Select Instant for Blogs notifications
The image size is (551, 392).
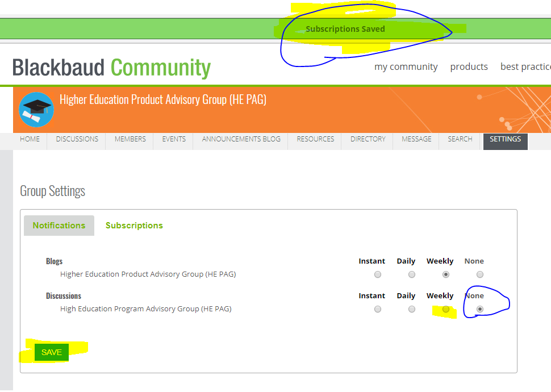[x=377, y=274]
